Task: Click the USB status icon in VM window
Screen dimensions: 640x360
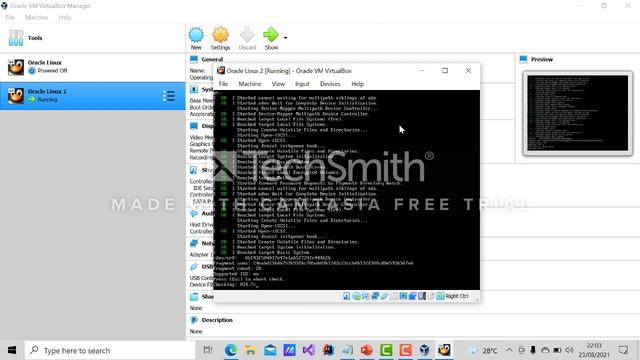Action: [x=384, y=296]
